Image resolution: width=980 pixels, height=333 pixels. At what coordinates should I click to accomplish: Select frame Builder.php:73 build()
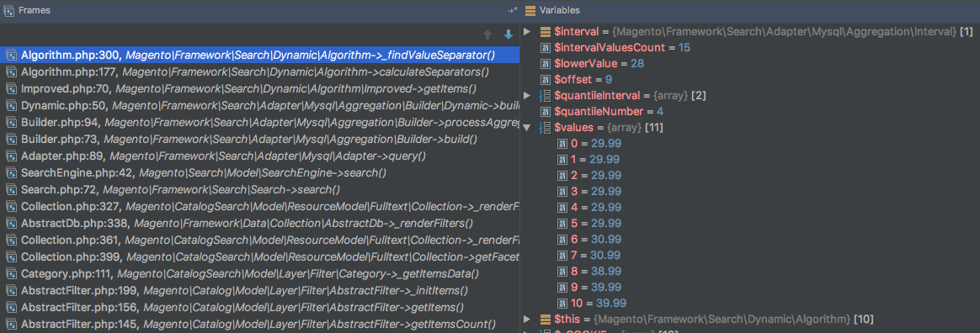259,139
